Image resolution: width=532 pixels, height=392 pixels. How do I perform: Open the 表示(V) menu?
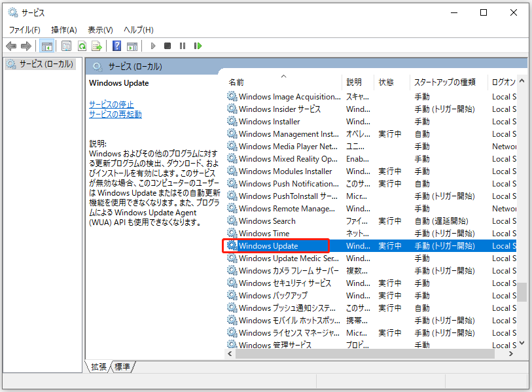click(100, 30)
